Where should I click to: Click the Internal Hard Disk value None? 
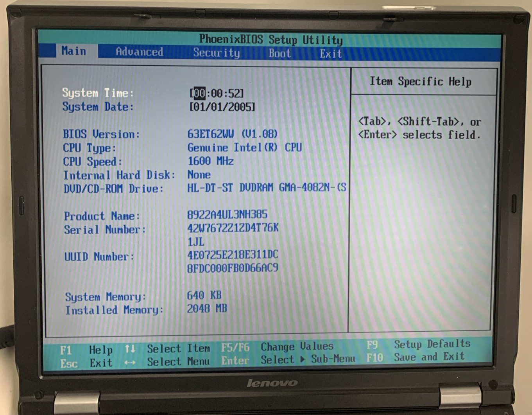click(x=199, y=175)
